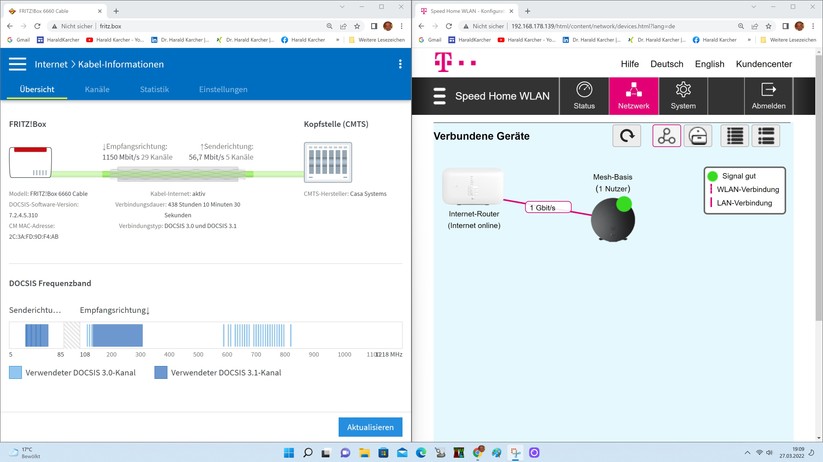Open the tab search dropdown in the Speed Home window
This screenshot has width=823, height=462.
[x=754, y=7]
